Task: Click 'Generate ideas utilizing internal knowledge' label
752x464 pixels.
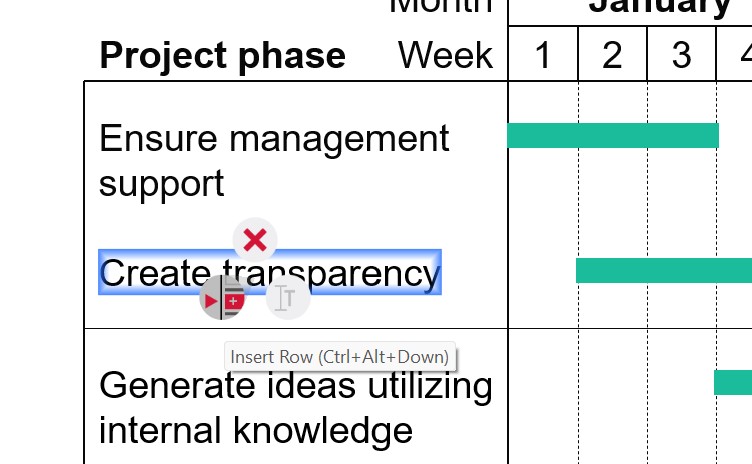Action: (296, 407)
